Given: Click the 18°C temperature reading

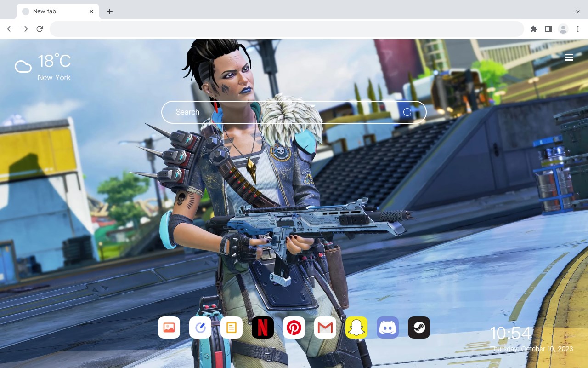Looking at the screenshot, I should coord(54,61).
